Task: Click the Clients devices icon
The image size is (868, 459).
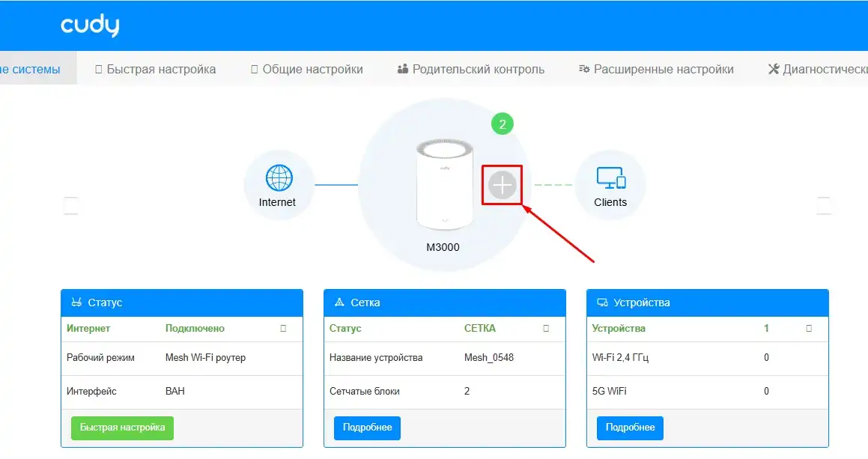Action: [x=610, y=178]
